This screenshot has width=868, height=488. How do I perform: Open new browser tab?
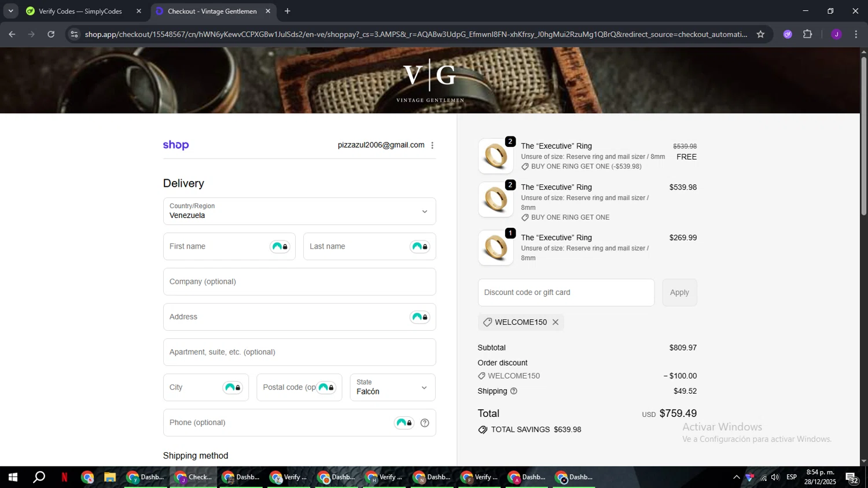(x=288, y=11)
